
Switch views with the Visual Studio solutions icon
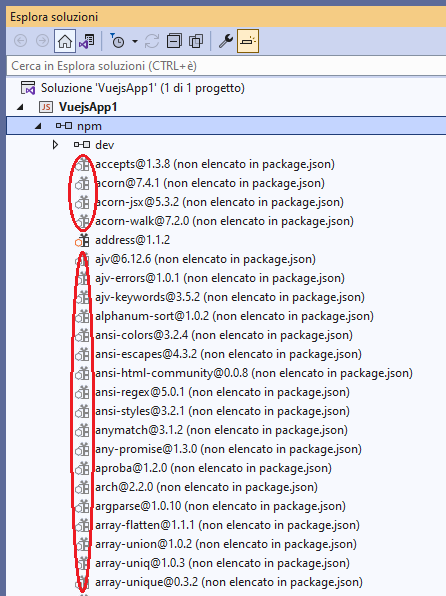click(87, 41)
